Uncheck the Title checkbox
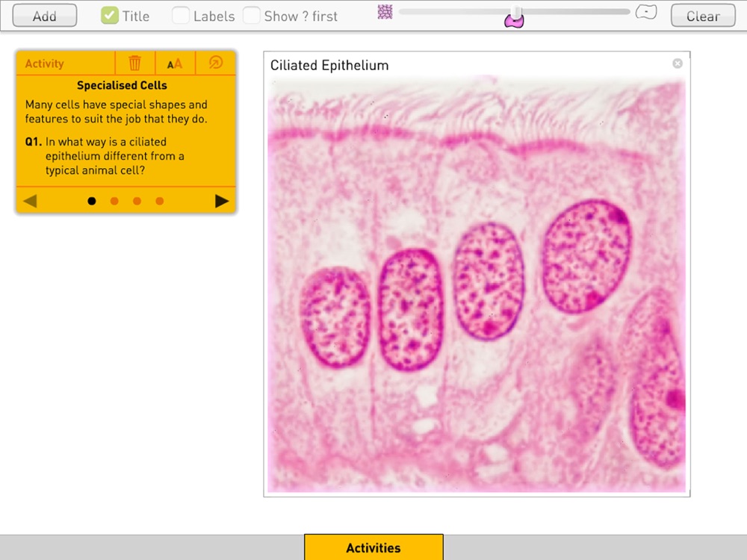The height and width of the screenshot is (560, 747). pos(110,16)
